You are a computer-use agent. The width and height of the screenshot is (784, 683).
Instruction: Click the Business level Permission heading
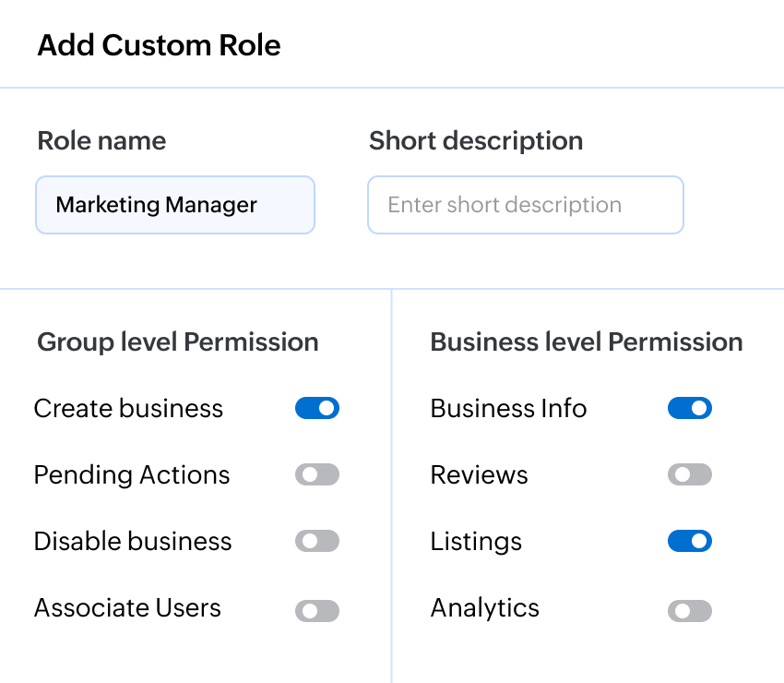pos(587,341)
